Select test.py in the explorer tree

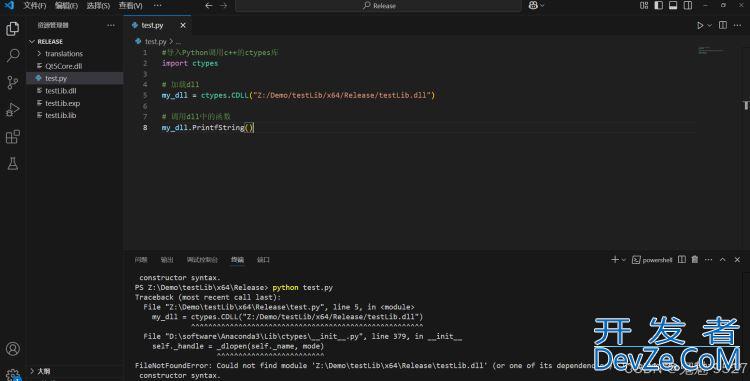point(75,78)
